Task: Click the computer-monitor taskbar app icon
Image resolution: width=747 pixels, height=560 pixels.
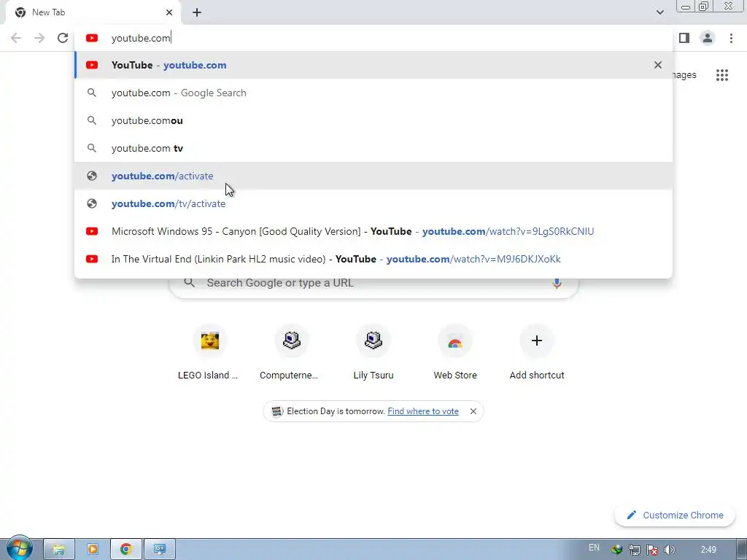Action: 160,550
